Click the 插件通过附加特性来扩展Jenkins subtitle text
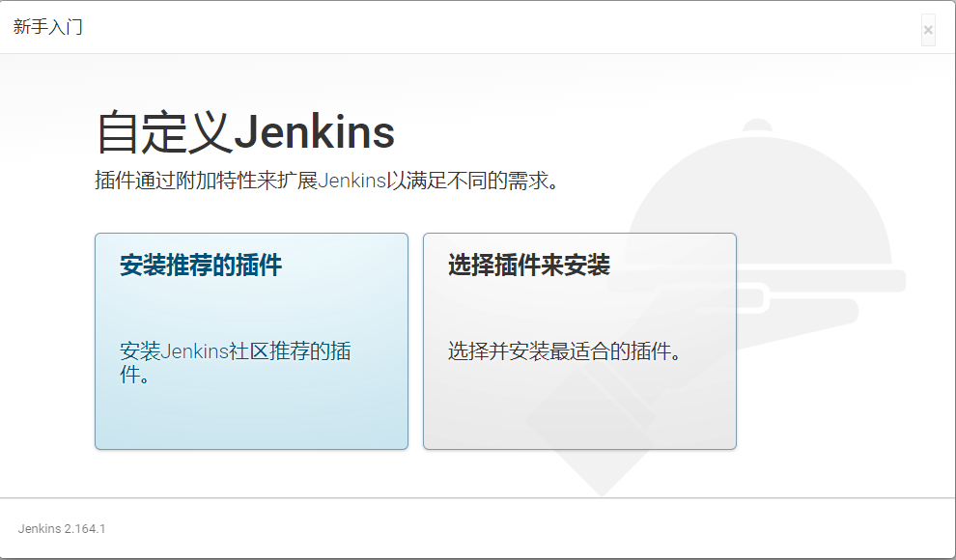This screenshot has width=956, height=560. (326, 181)
